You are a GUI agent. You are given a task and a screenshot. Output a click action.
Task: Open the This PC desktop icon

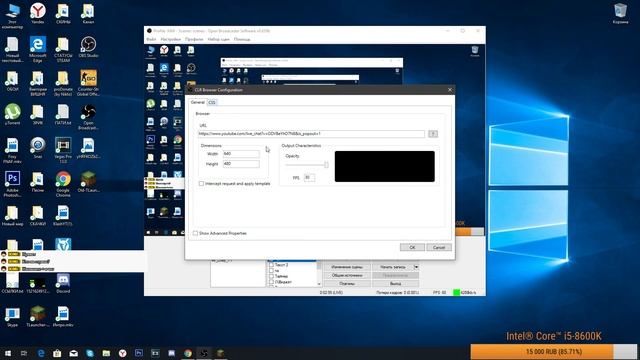(x=12, y=16)
